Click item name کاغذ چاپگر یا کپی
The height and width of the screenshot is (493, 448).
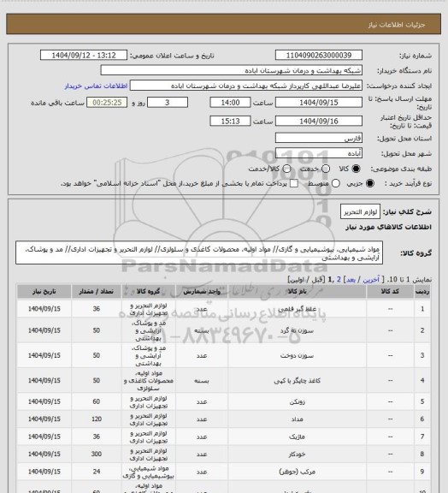pyautogui.click(x=298, y=380)
